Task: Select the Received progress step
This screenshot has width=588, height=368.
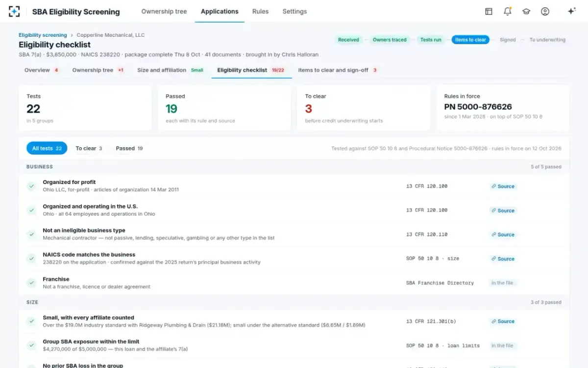Action: (349, 40)
